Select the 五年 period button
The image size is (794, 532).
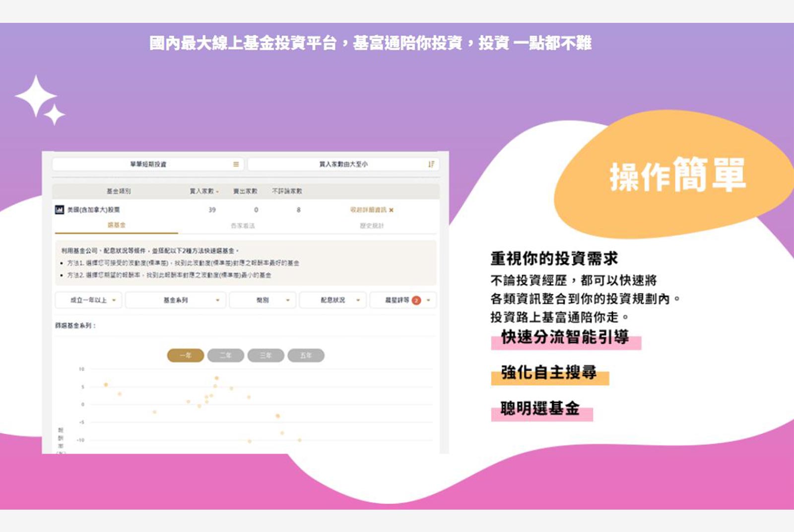306,355
